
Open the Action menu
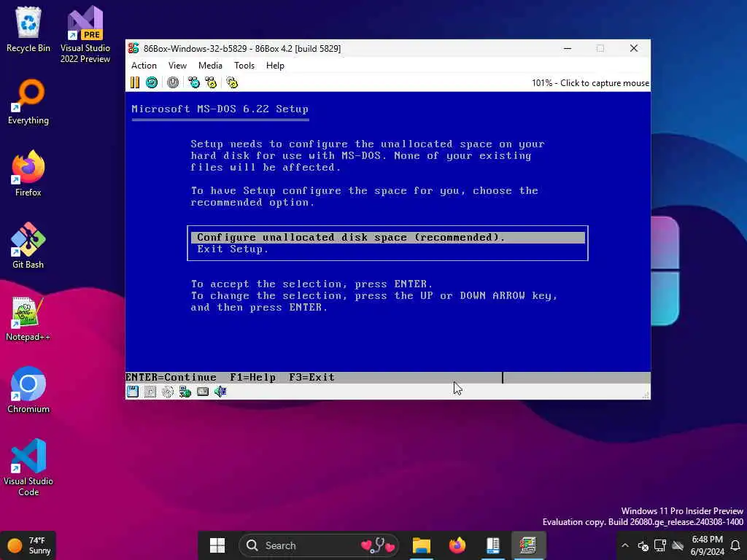tap(144, 66)
